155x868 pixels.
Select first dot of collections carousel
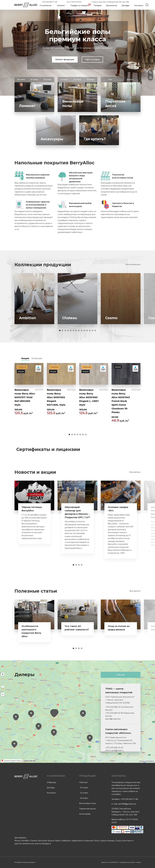60,330
